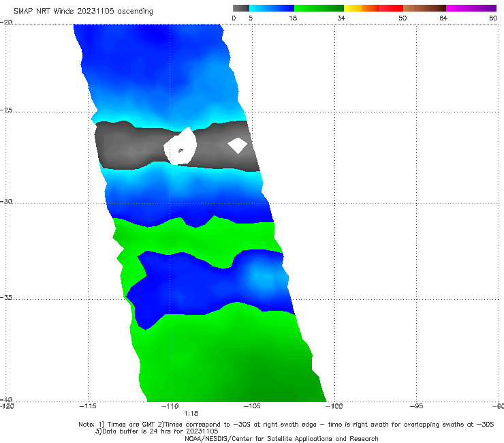Click the blue 5-18 segment of the color bar
Screen dimensions: 504x443
[272, 8]
